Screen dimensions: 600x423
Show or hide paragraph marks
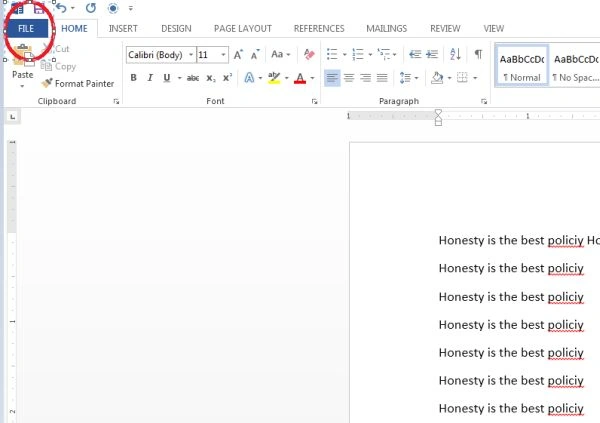pos(478,54)
